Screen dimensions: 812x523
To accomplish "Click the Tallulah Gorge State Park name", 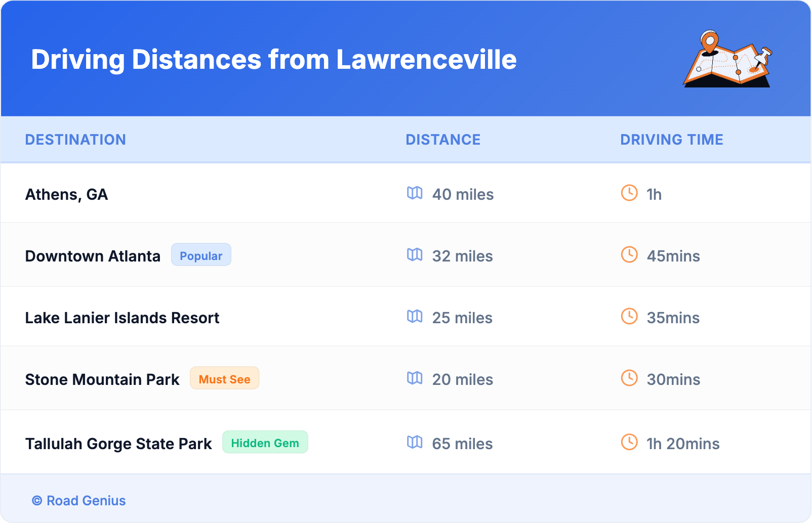I will [118, 444].
